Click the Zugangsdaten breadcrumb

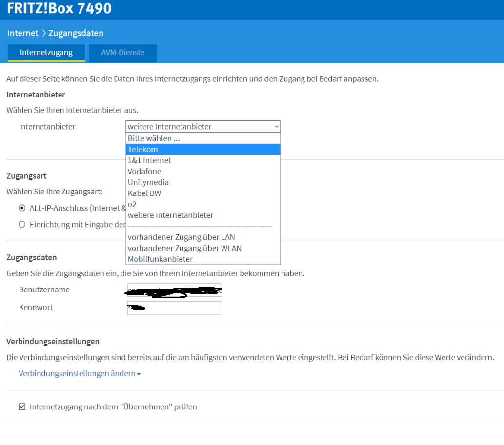(x=76, y=33)
